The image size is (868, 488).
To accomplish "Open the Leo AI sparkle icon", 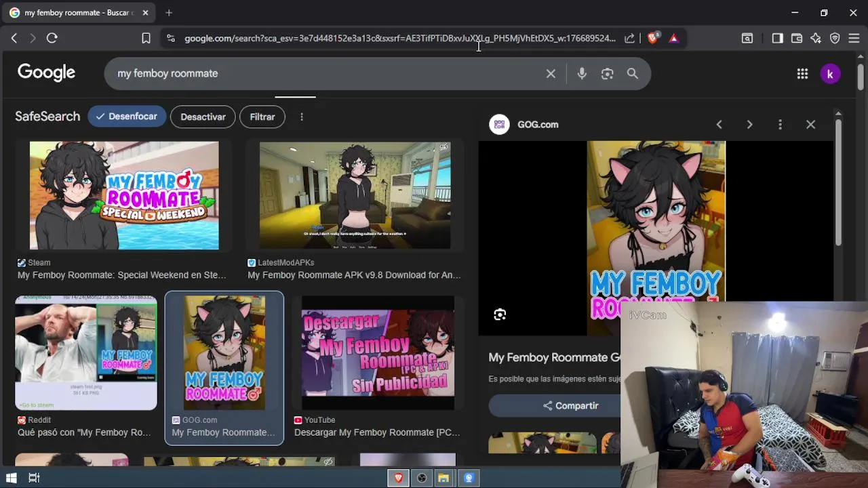I will pyautogui.click(x=816, y=39).
